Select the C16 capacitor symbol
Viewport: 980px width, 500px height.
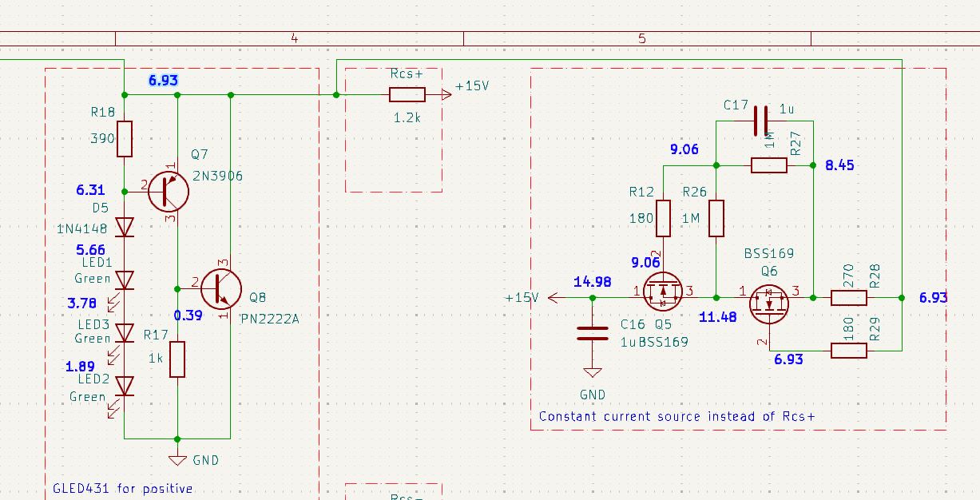tap(593, 333)
